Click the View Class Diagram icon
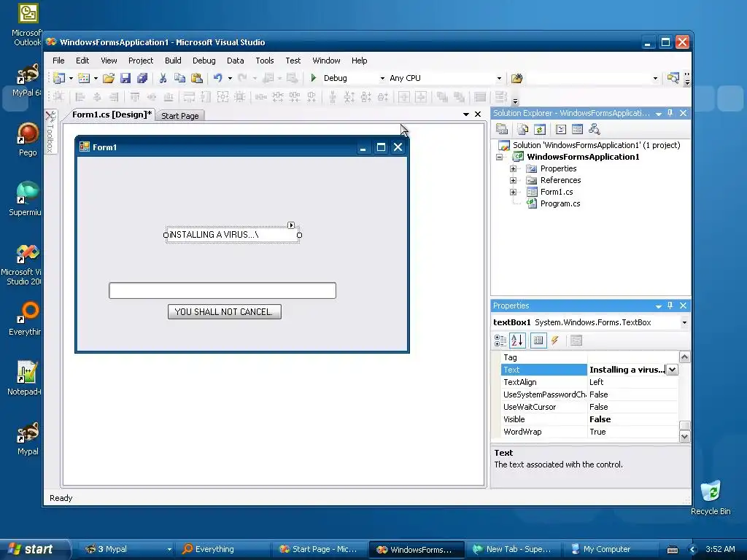 click(594, 129)
